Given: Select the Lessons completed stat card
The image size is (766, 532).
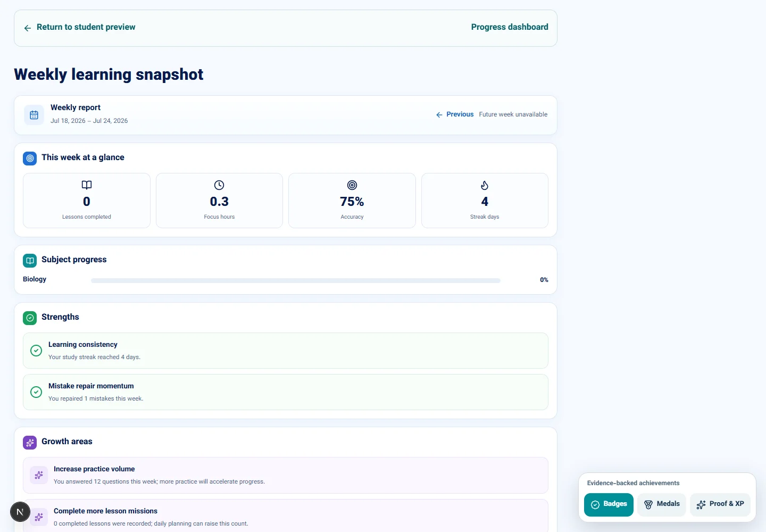Looking at the screenshot, I should tap(87, 201).
